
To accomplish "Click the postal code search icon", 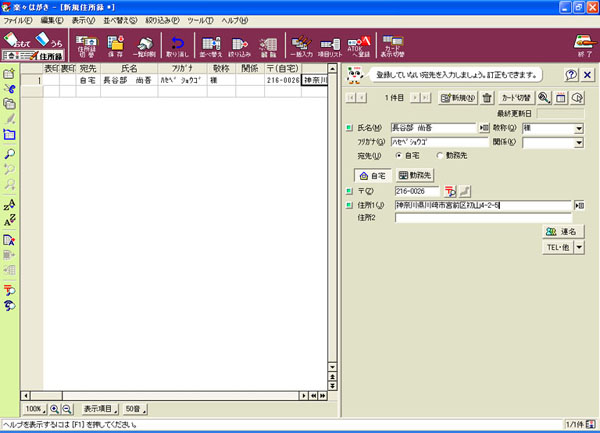I will click(x=450, y=190).
